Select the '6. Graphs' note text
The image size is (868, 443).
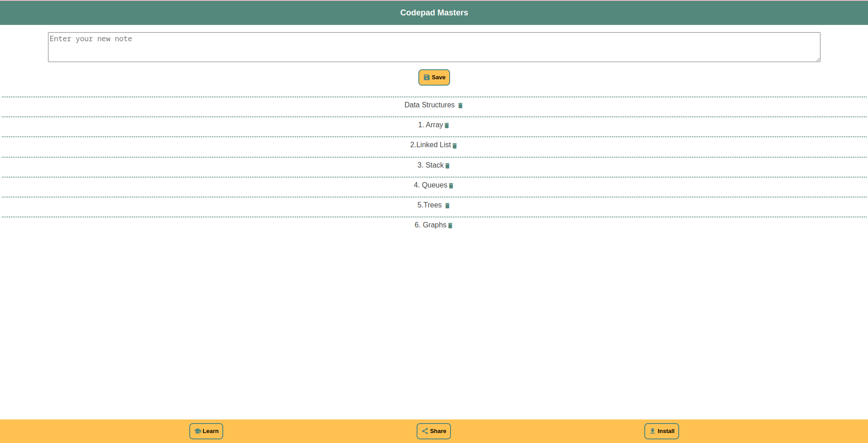[x=430, y=225]
